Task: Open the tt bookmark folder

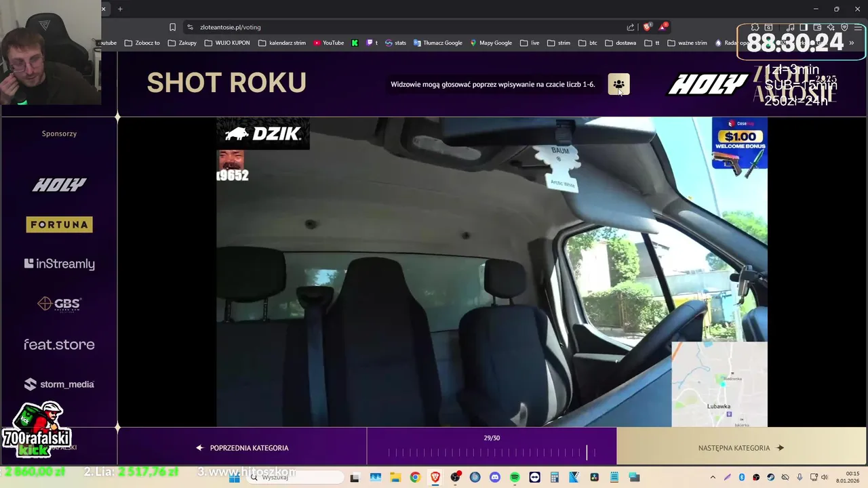Action: (x=652, y=43)
